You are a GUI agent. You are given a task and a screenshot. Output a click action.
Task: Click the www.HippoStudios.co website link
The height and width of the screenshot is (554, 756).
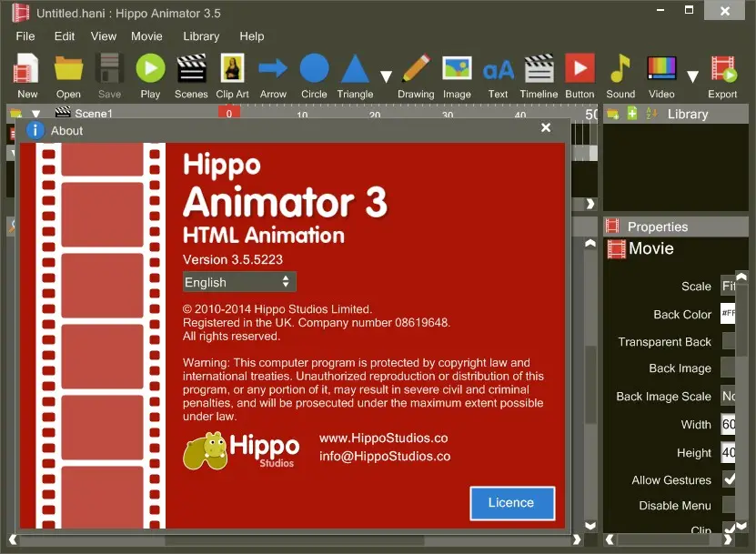(383, 438)
